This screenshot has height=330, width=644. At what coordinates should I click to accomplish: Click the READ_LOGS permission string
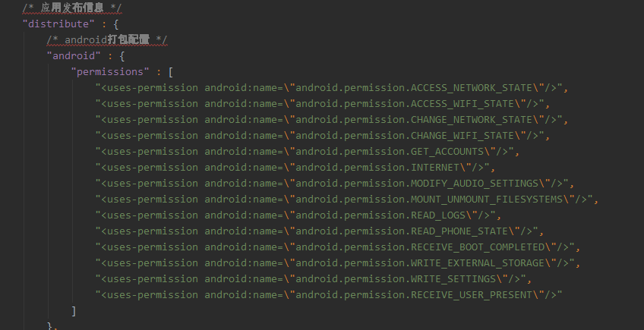(298, 215)
